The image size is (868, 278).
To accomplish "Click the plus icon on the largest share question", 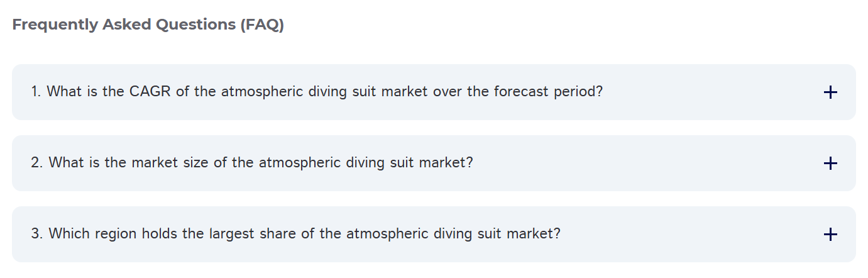I will 830,235.
